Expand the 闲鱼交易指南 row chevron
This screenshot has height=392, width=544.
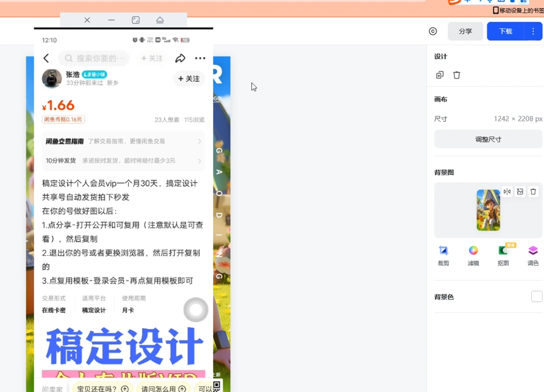(199, 141)
